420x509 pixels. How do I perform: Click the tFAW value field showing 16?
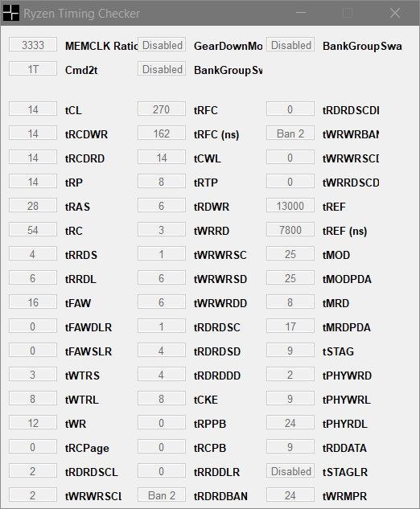point(33,302)
